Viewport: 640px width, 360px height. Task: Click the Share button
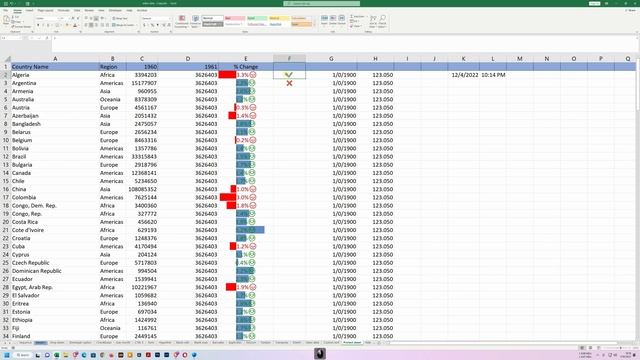tap(630, 10)
